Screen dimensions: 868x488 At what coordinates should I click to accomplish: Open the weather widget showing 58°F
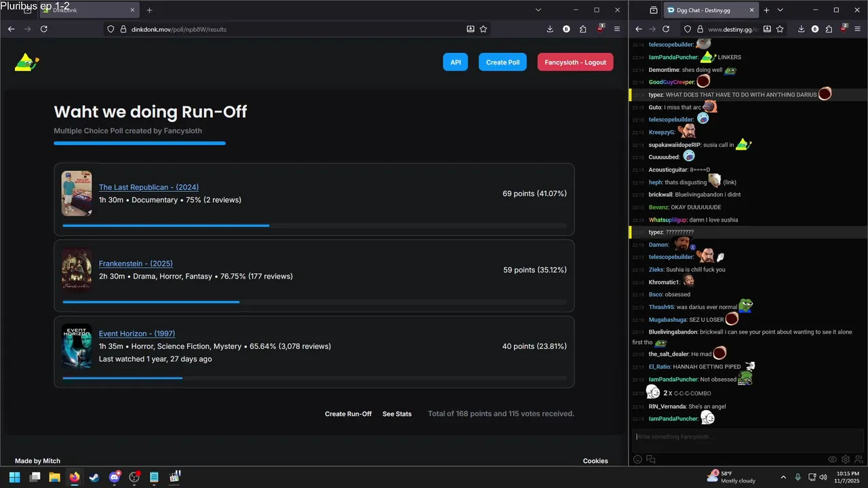[731, 477]
